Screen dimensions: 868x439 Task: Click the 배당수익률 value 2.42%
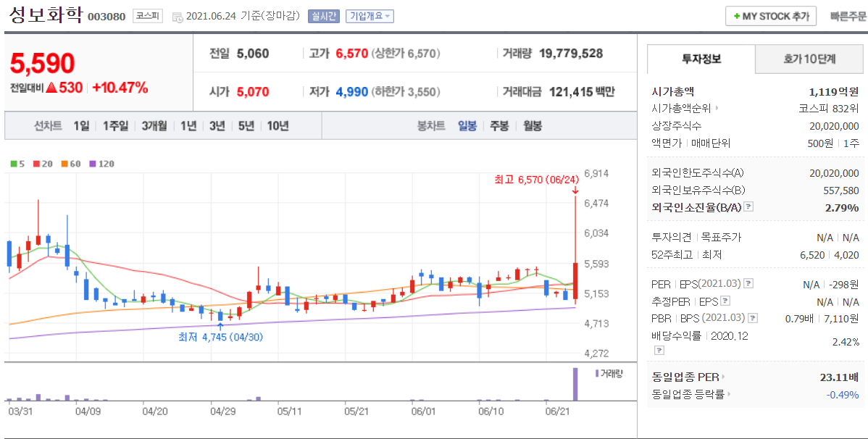tap(846, 342)
